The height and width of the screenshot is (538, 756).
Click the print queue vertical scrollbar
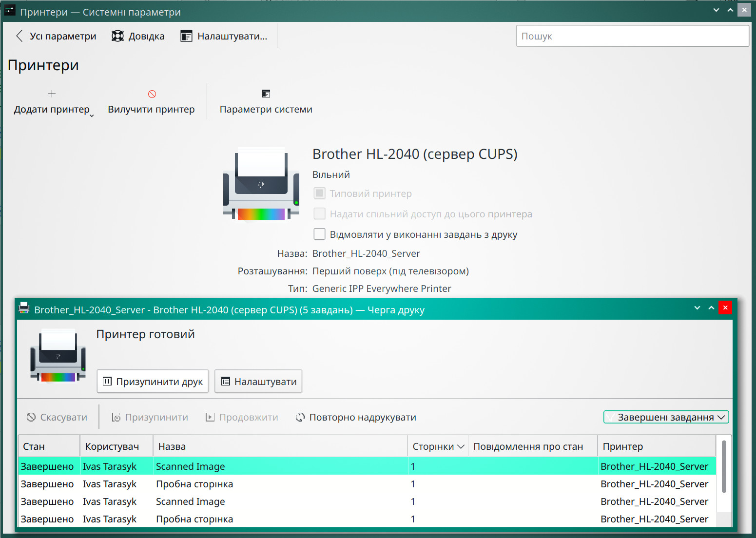724,466
